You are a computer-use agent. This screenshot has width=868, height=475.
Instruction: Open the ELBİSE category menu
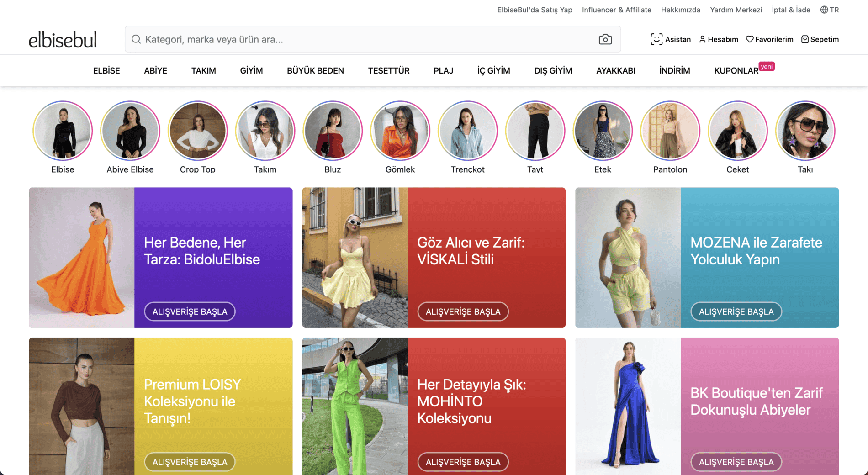click(x=106, y=71)
